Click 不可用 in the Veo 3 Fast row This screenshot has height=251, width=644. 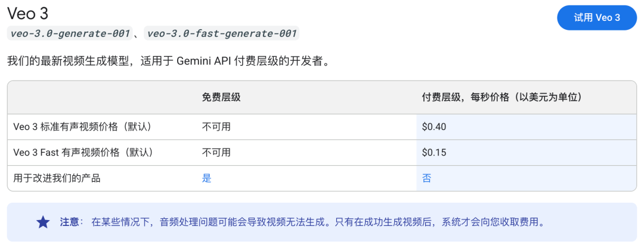click(x=216, y=153)
